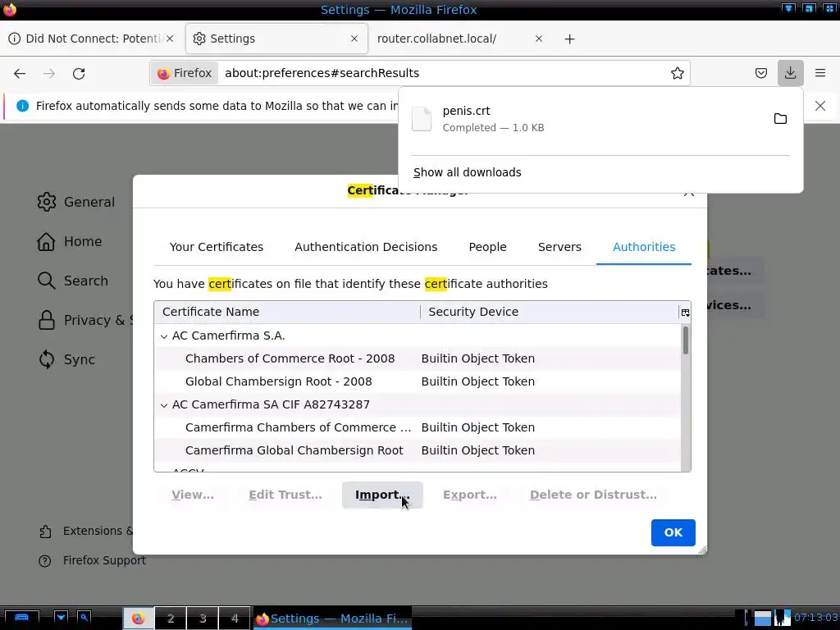Image resolution: width=840 pixels, height=630 pixels.
Task: Close the Did Not Connect tab
Action: click(170, 39)
